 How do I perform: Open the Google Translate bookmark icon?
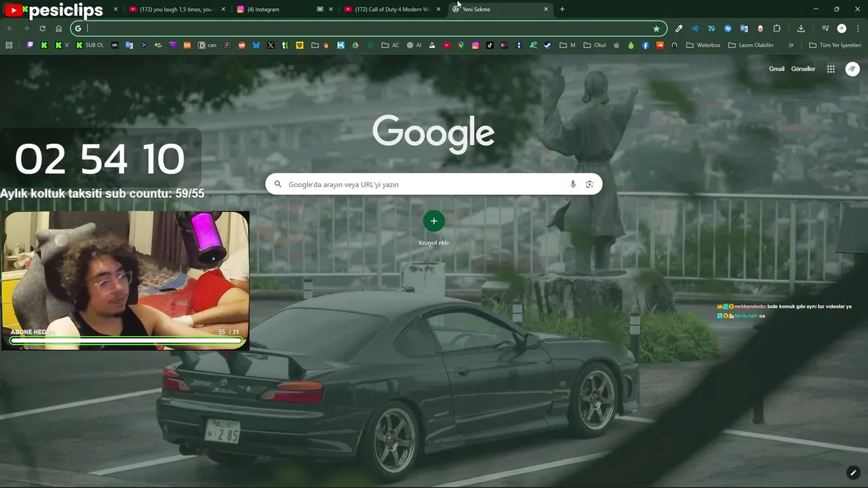pos(129,45)
